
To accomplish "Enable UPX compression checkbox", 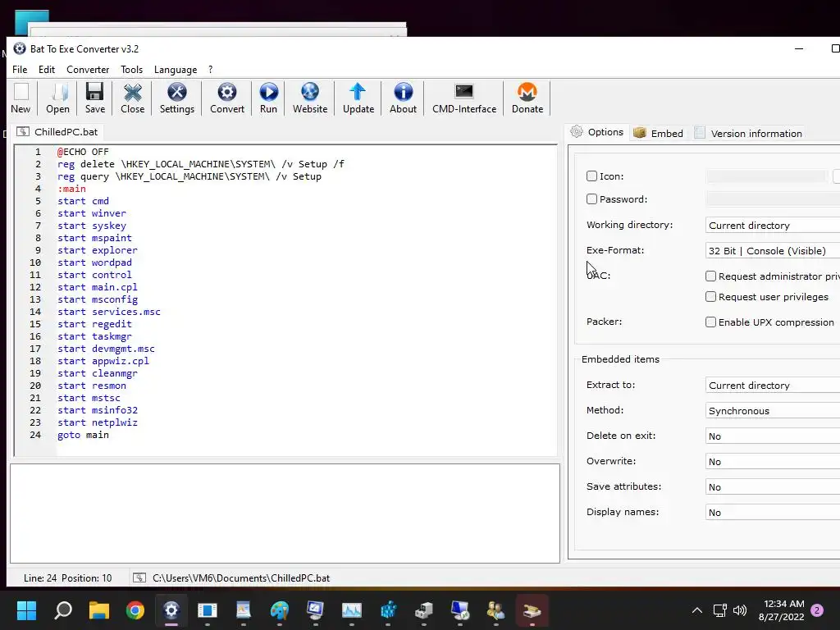I will tap(710, 322).
